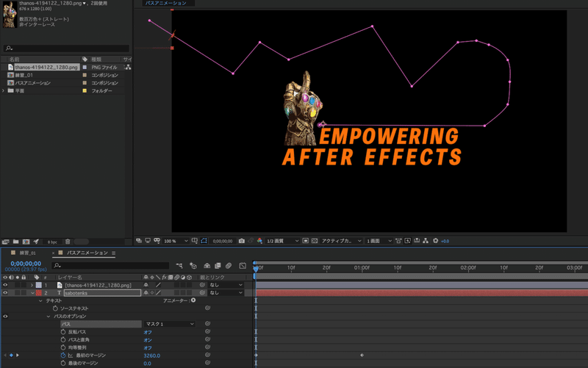The width and height of the screenshot is (588, 368).
Task: Click reset exposure icon
Action: point(435,241)
